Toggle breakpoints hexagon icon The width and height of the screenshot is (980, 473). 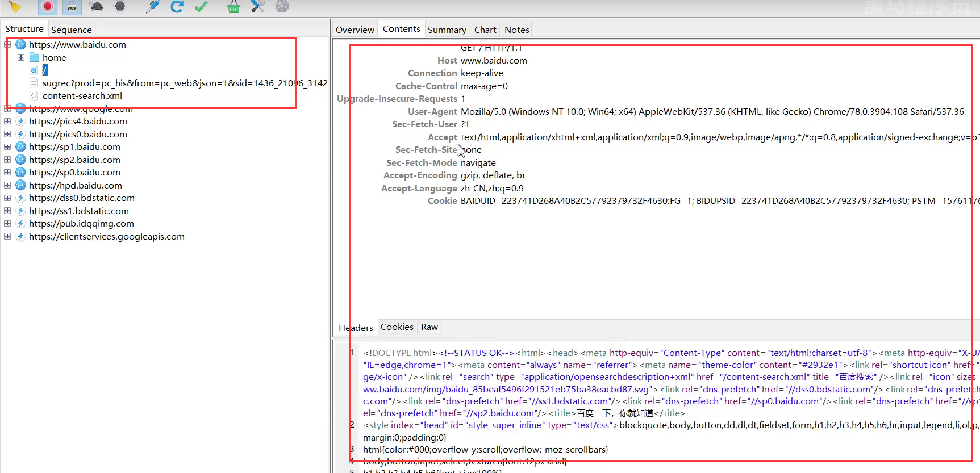[120, 6]
